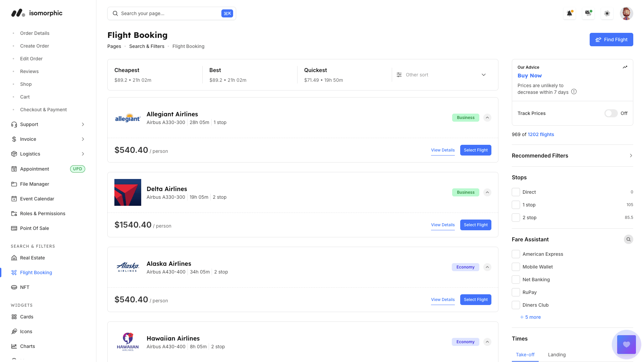Expand the Logistics menu chevron
644x362 pixels.
[x=83, y=154]
